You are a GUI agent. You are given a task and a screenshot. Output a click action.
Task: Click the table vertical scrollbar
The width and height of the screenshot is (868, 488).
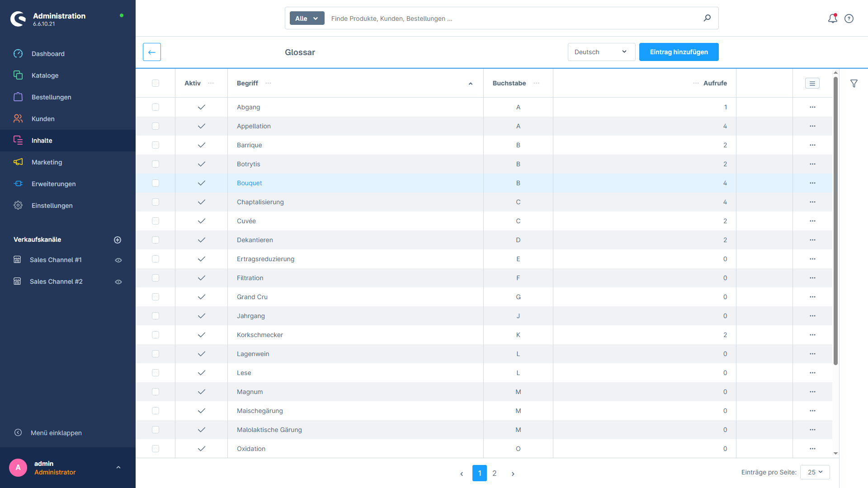(835, 221)
